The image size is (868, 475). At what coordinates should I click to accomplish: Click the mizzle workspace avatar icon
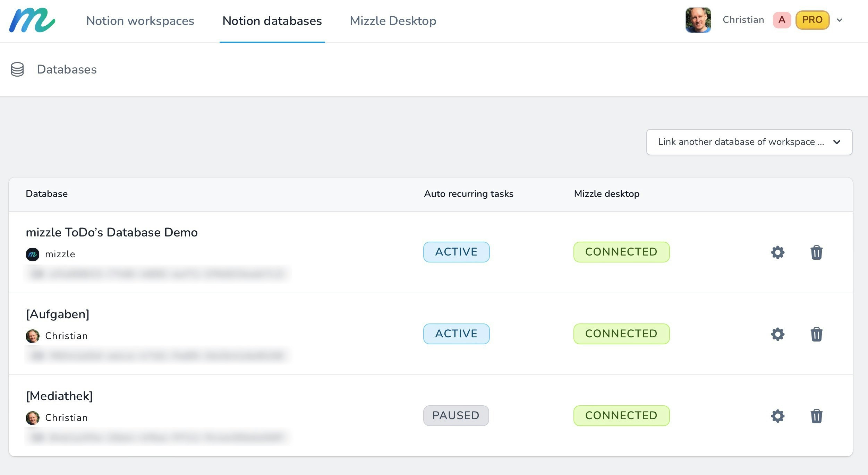[33, 254]
